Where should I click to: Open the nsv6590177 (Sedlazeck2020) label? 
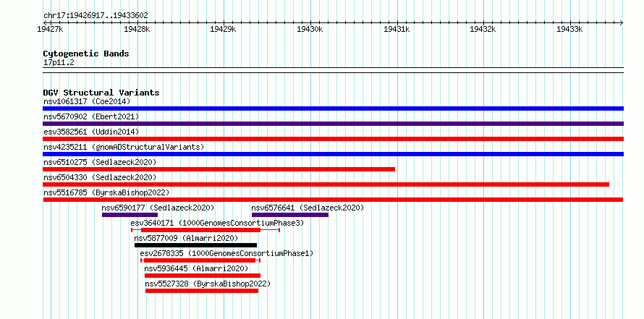pos(158,208)
